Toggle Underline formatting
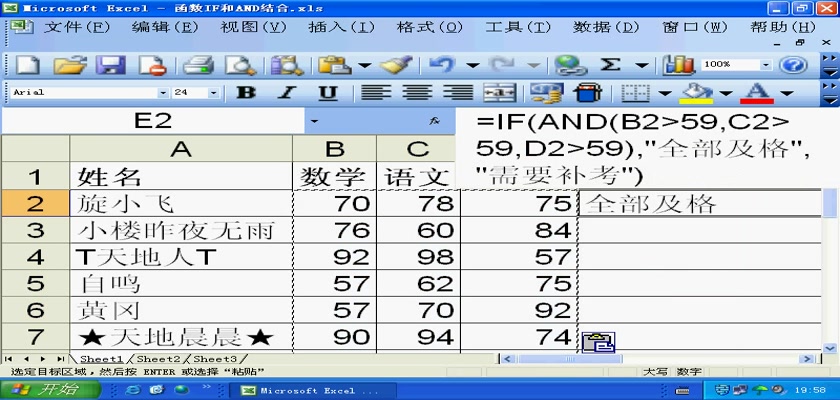Viewport: 840px width, 400px height. pyautogui.click(x=327, y=93)
